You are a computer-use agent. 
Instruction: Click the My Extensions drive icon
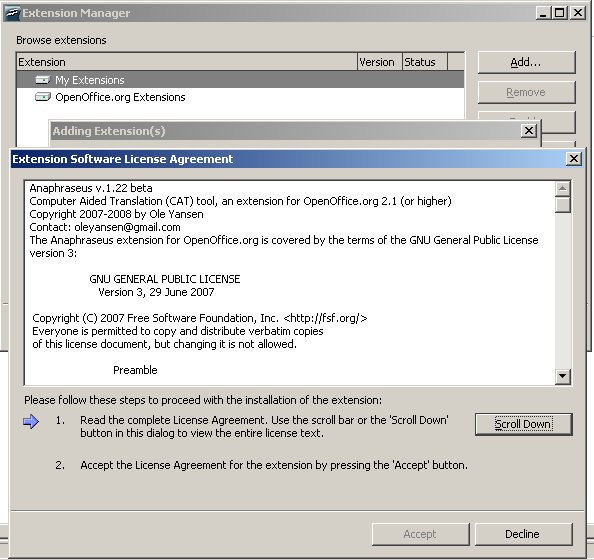42,80
